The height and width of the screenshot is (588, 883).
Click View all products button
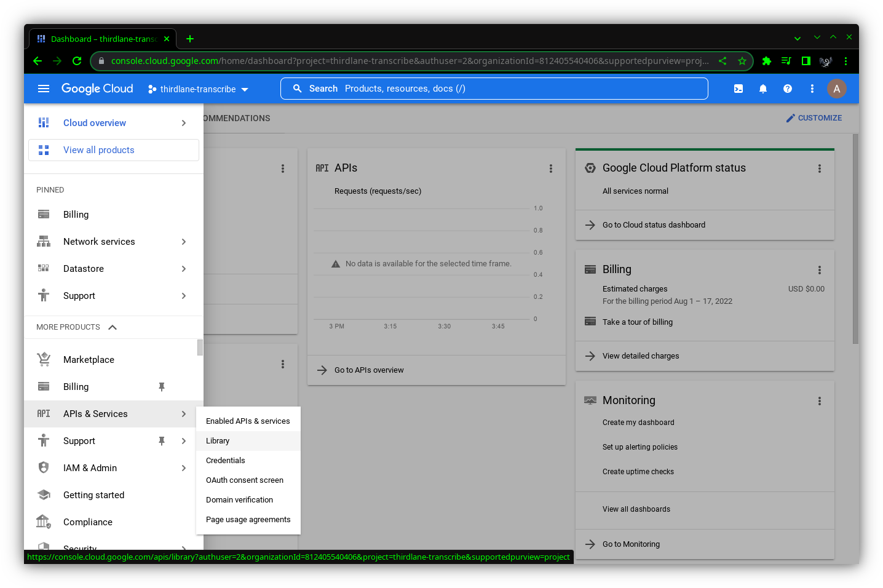(114, 150)
